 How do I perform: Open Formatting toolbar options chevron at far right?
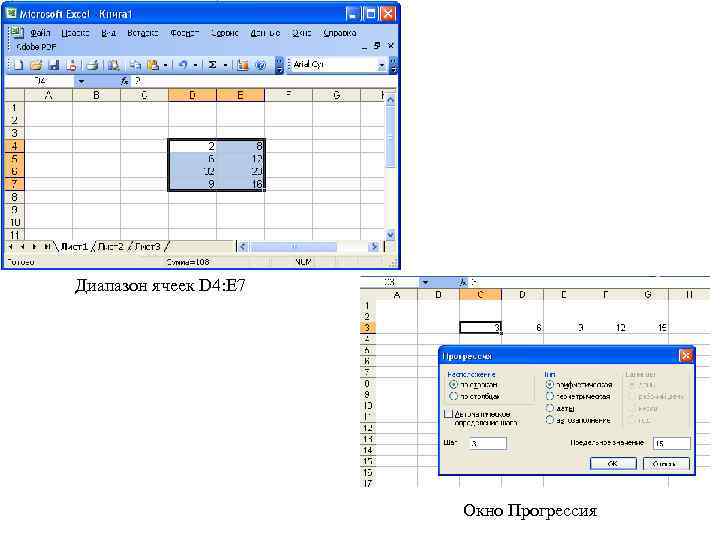(x=393, y=65)
